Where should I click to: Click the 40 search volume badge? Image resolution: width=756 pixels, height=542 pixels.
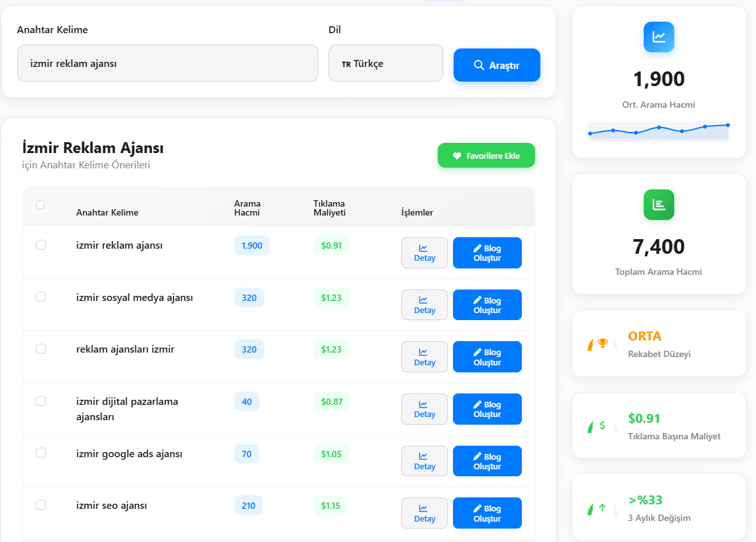tap(247, 401)
